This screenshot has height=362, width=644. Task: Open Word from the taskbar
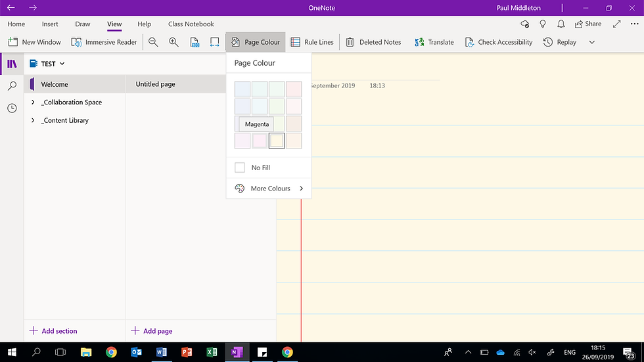click(x=162, y=352)
